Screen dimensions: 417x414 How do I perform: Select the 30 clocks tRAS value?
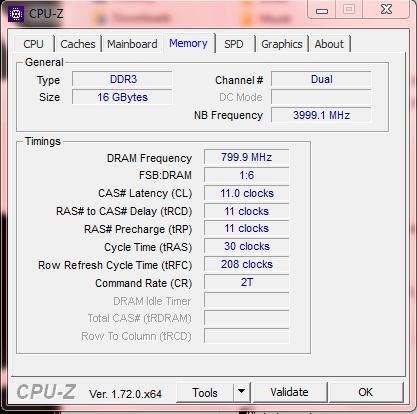pos(247,246)
